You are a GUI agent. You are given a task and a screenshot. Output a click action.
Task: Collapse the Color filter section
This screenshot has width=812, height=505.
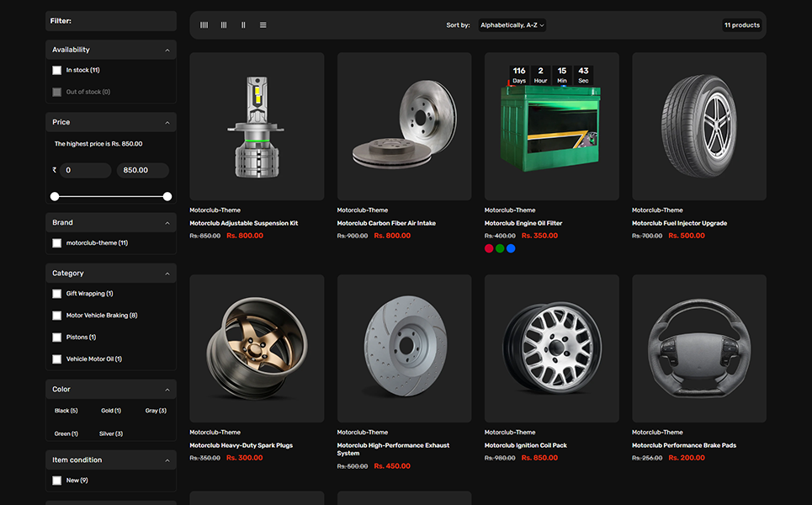[167, 390]
